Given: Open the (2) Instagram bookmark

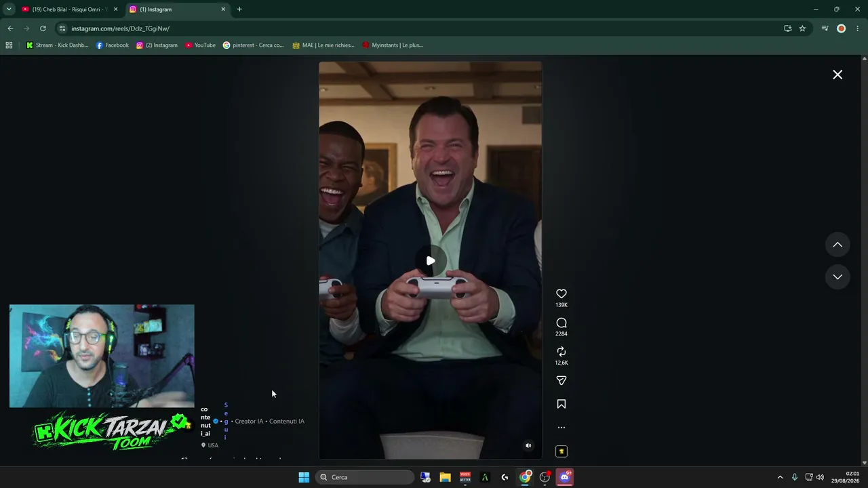Looking at the screenshot, I should pos(157,45).
